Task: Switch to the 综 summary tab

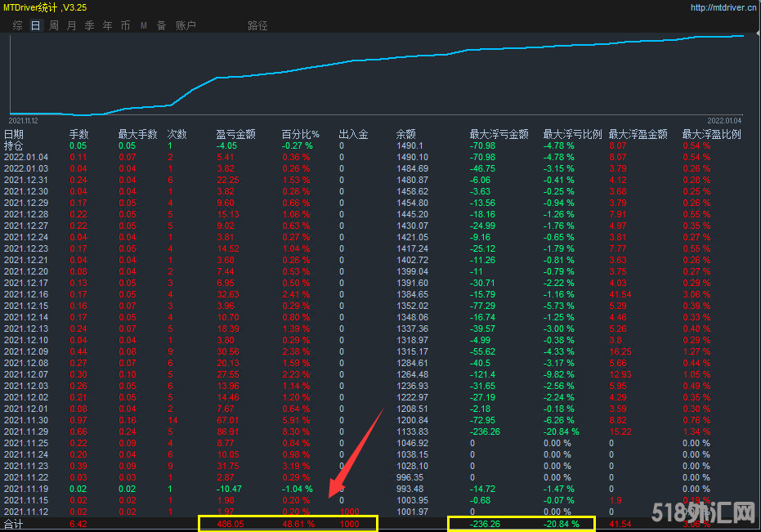Action: coord(18,25)
